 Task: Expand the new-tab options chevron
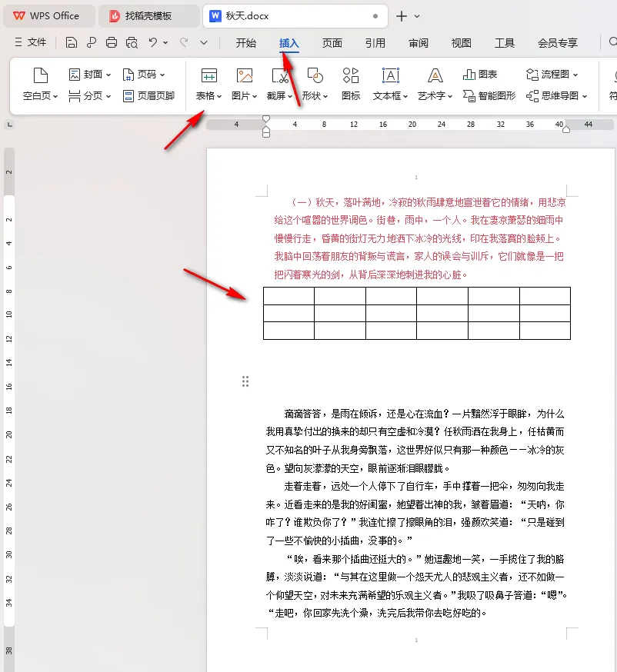417,16
